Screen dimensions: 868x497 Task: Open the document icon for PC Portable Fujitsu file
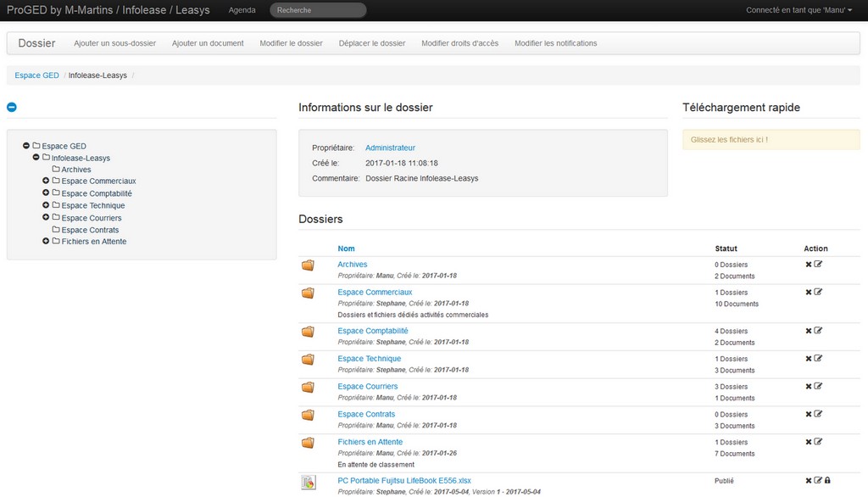tap(307, 482)
